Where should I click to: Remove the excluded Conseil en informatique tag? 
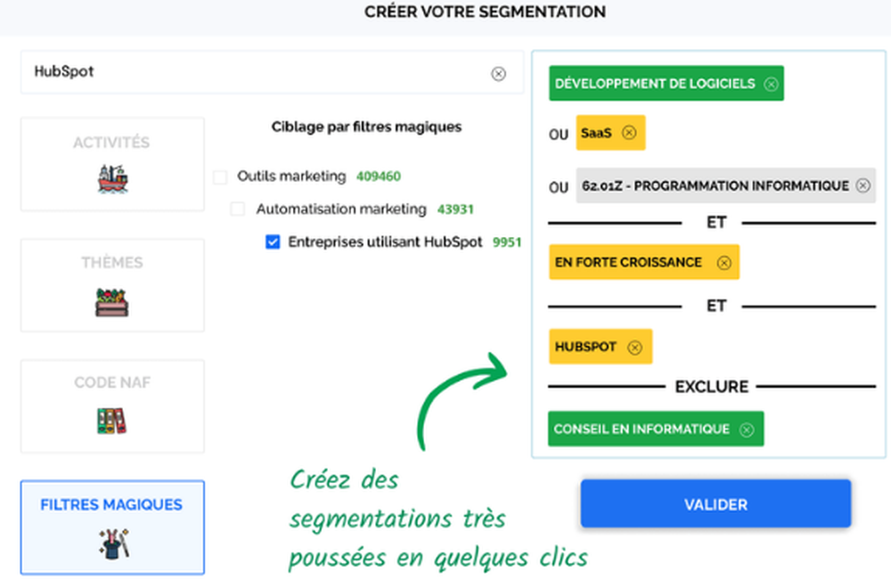tap(747, 429)
